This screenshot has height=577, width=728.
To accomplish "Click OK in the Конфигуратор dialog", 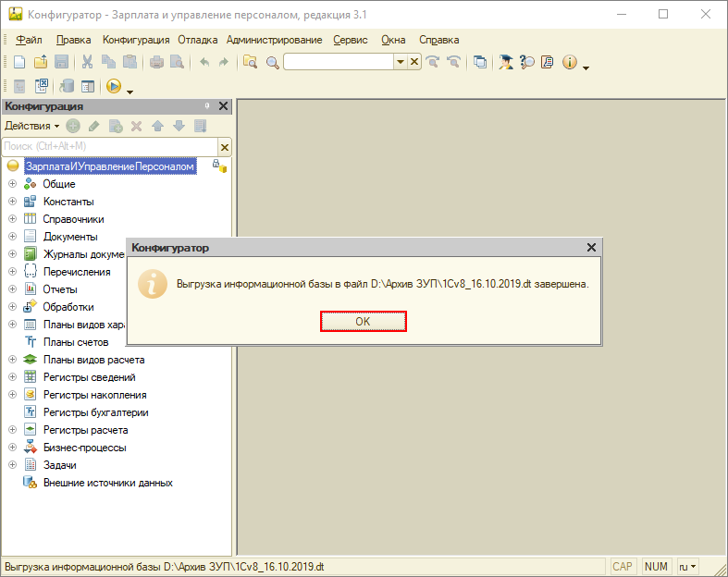I will (364, 320).
